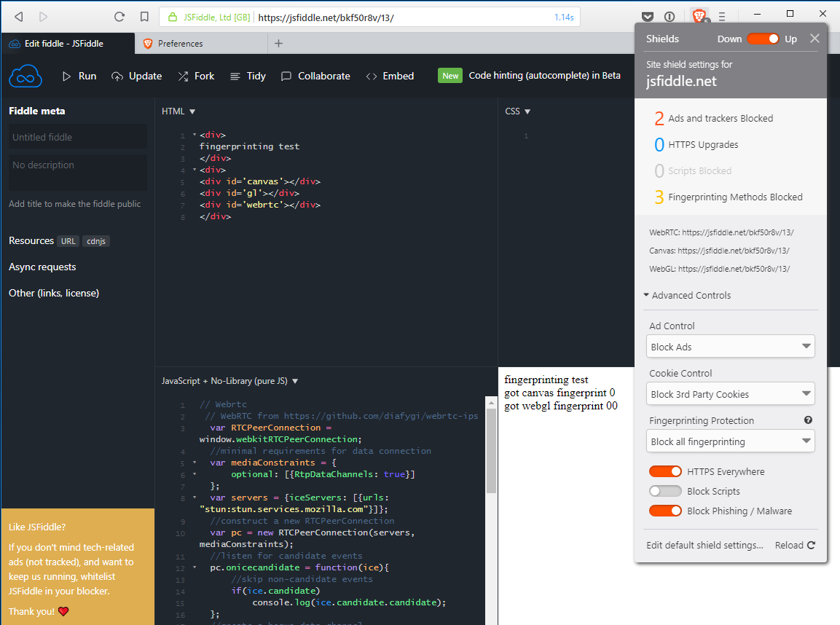Click the Fingerprinting Protection help icon
Screen dimensions: 840x625
click(808, 420)
